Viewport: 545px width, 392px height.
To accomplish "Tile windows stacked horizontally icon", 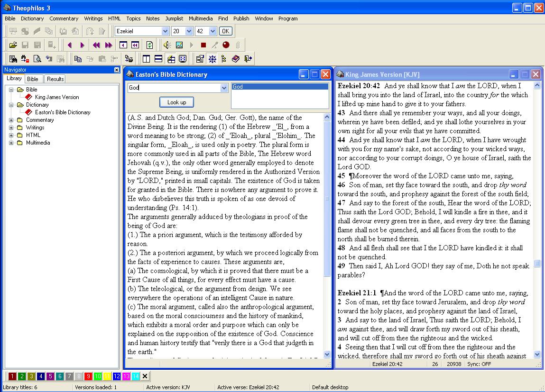I will (x=158, y=59).
